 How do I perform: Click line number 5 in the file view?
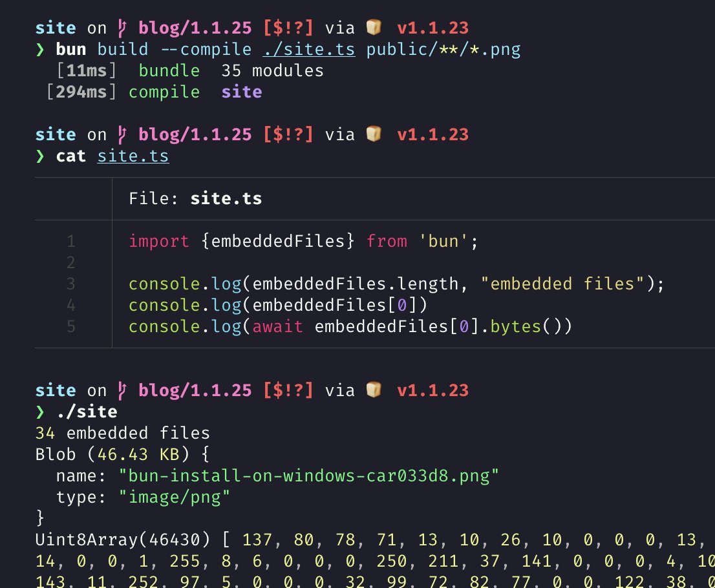71,326
